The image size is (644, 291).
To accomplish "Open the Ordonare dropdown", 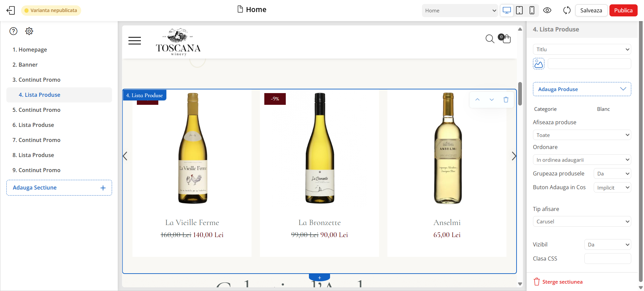I will click(x=582, y=160).
